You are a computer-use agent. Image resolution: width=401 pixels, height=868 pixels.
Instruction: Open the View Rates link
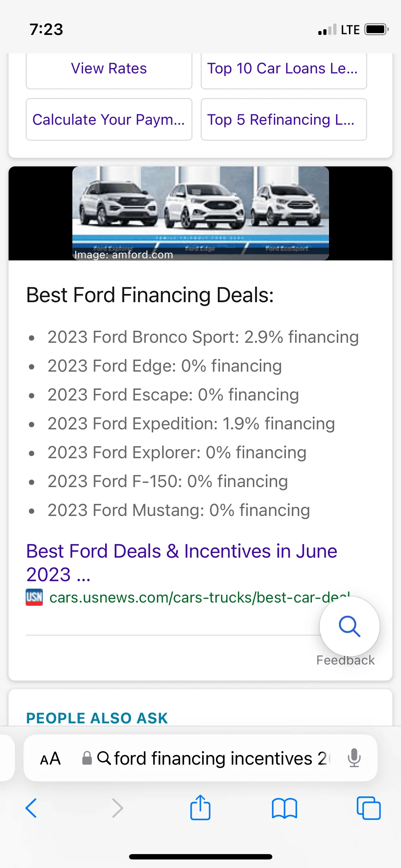click(109, 68)
